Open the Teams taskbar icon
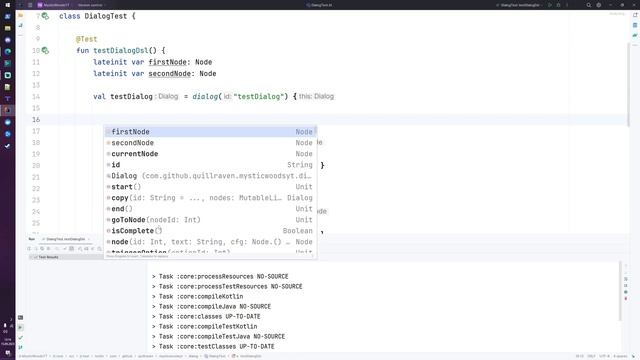The width and height of the screenshot is (640, 360). pyautogui.click(x=7, y=99)
